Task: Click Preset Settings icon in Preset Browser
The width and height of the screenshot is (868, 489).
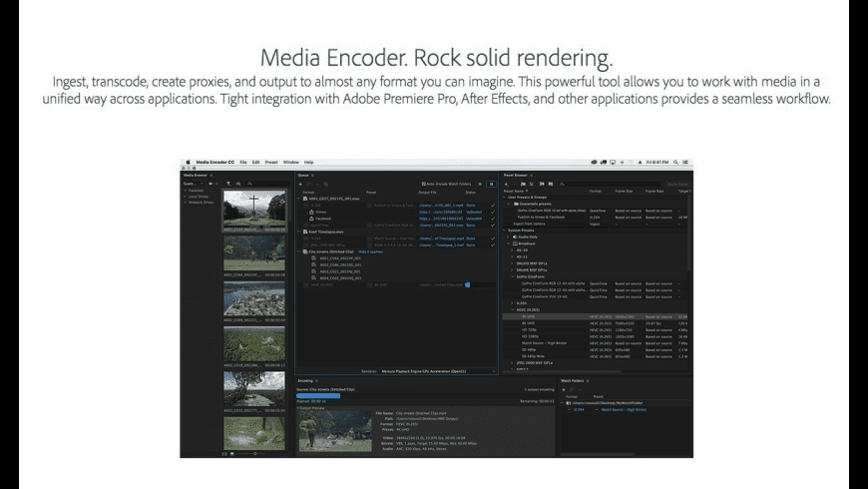Action: click(x=532, y=184)
